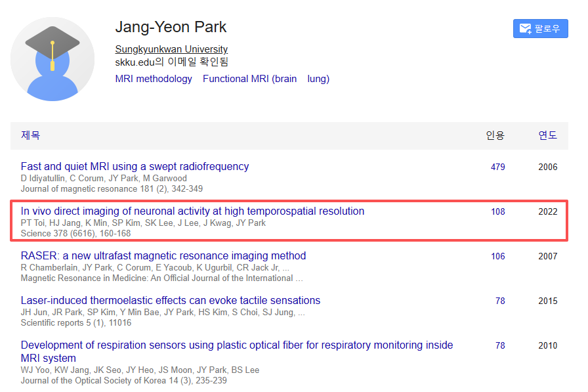This screenshot has width=588, height=392.
Task: Open RASER ultrafast MRI method article
Action: click(163, 255)
